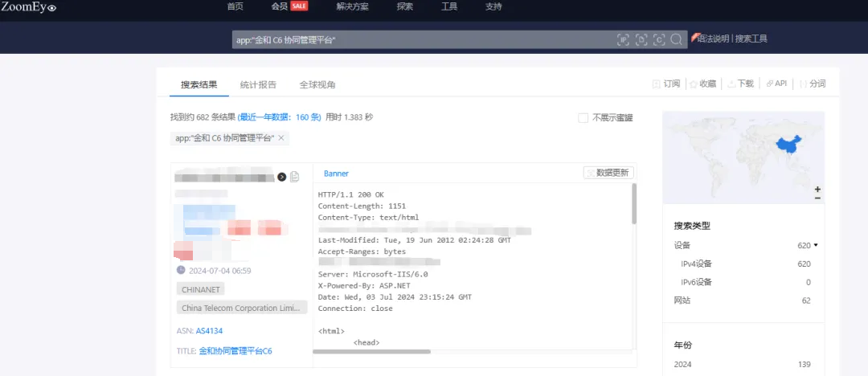Click the CHINANET tag
868x376 pixels.
(x=200, y=289)
